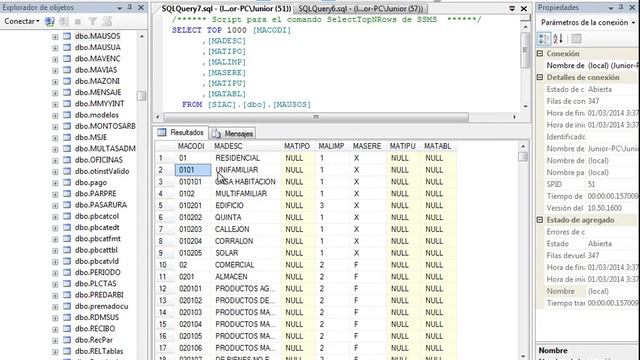Select the EDIFICIO cell
The image size is (640, 360).
tap(246, 205)
